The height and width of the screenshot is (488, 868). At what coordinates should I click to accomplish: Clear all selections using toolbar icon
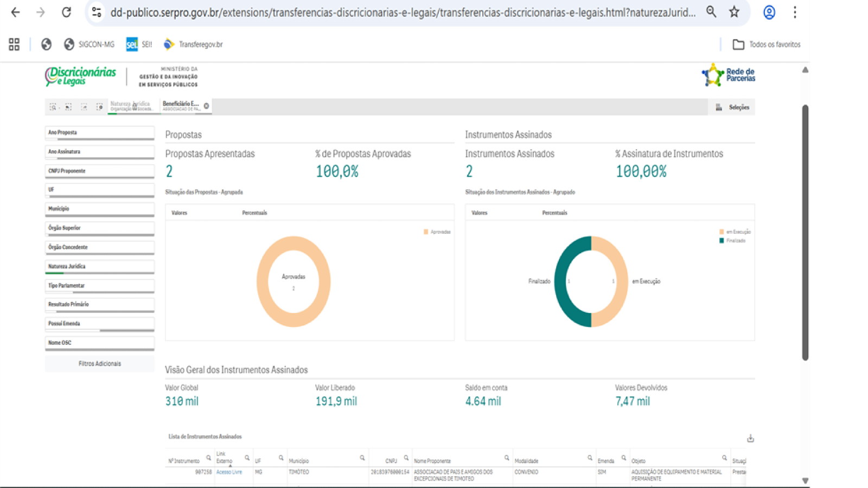tap(99, 107)
